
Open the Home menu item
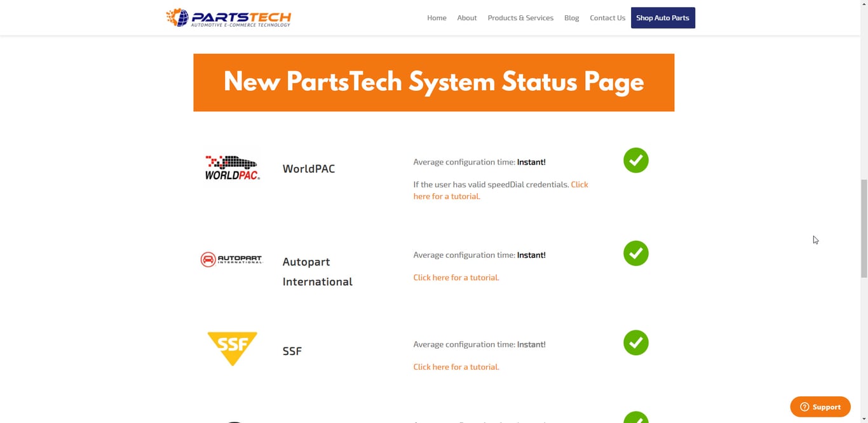coord(437,18)
